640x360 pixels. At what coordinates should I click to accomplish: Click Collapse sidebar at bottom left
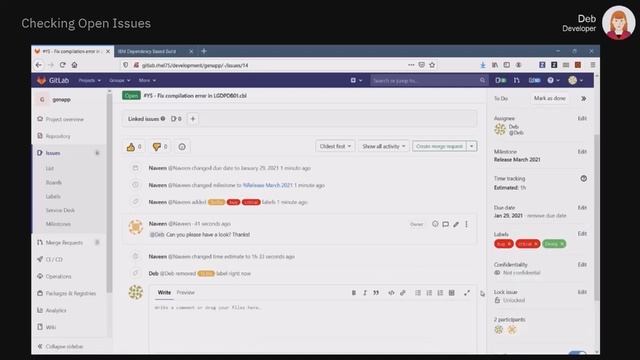[60, 347]
